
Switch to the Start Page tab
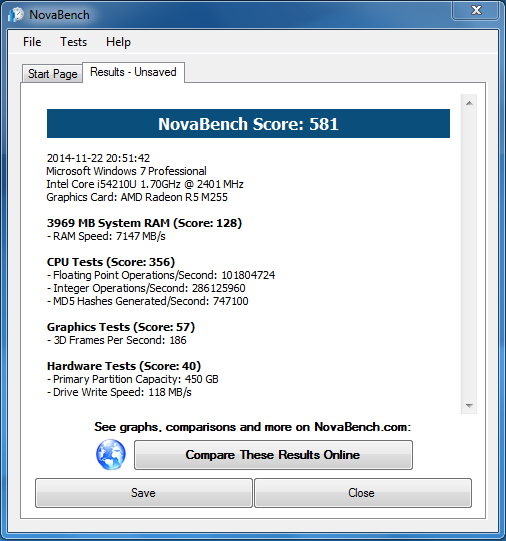point(52,73)
